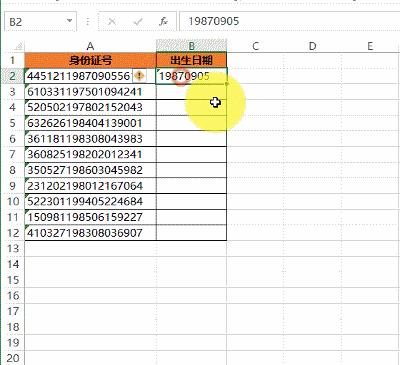400x365 pixels.
Task: Select row 13 header
Action: click(x=13, y=248)
